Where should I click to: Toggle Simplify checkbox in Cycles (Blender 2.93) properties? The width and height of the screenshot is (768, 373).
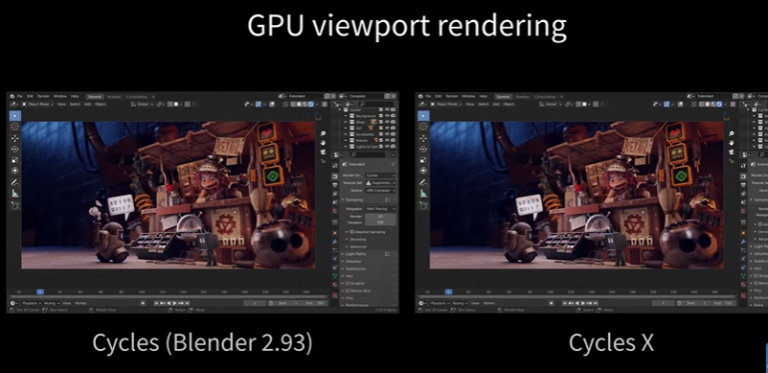(x=347, y=283)
